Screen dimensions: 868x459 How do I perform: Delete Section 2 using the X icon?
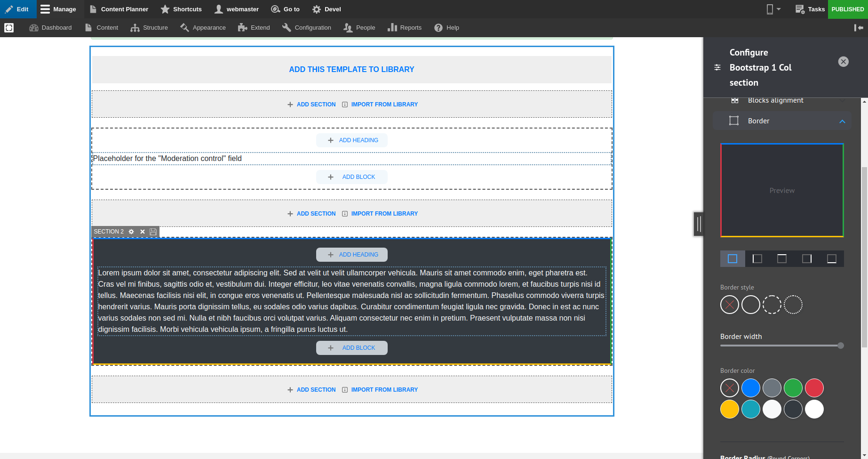coord(142,232)
